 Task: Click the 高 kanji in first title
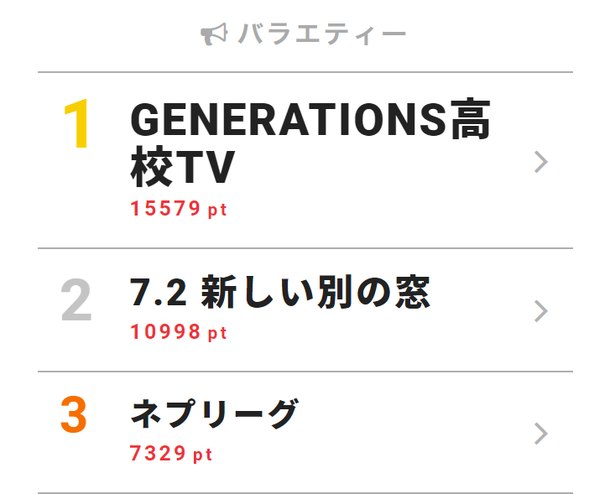point(470,119)
